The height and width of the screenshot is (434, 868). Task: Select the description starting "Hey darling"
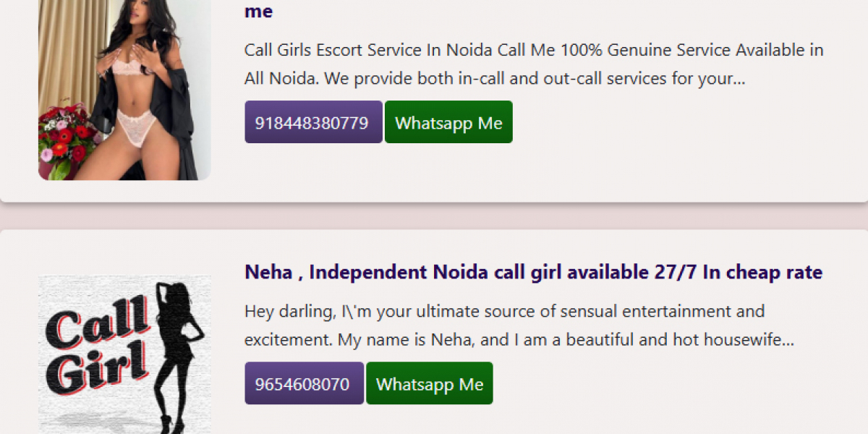tap(519, 325)
